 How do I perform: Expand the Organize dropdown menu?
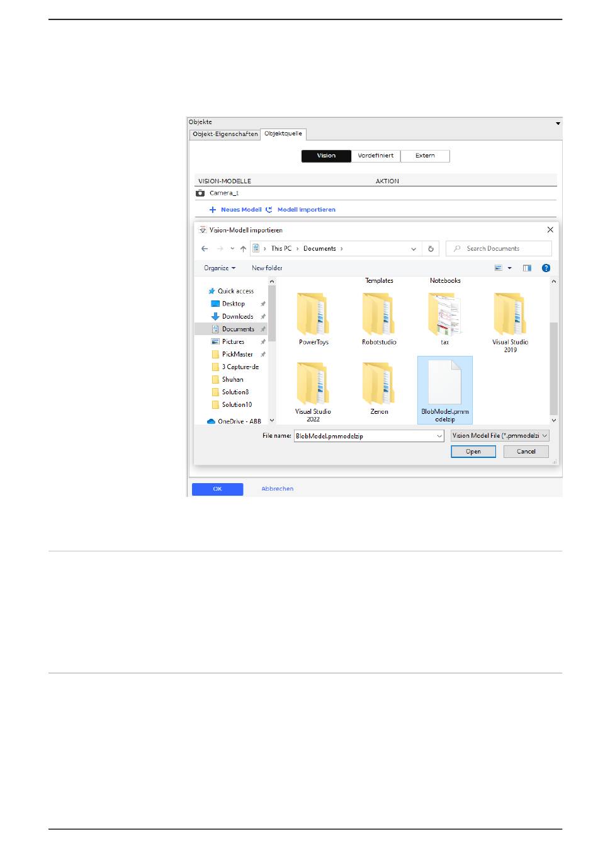219,268
